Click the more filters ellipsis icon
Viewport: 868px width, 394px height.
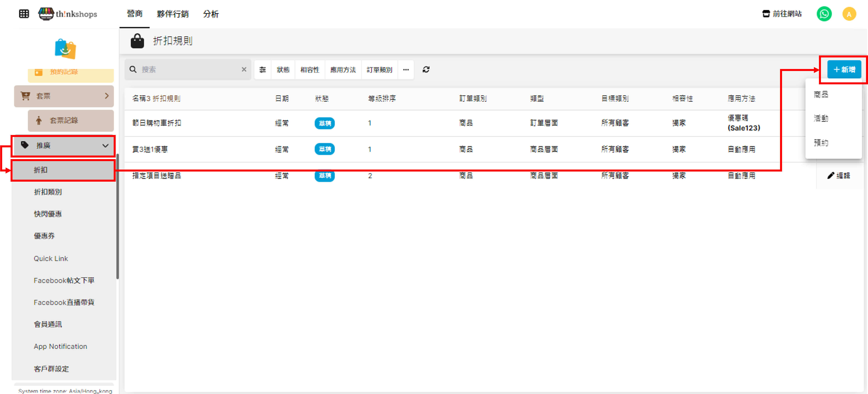coord(406,70)
